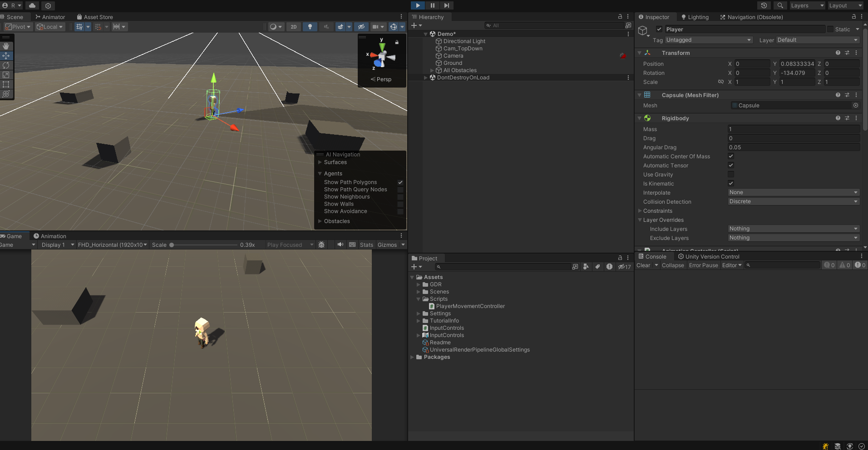Toggle scene effects layers icon
Viewport: 868px width, 450px height.
(x=340, y=27)
